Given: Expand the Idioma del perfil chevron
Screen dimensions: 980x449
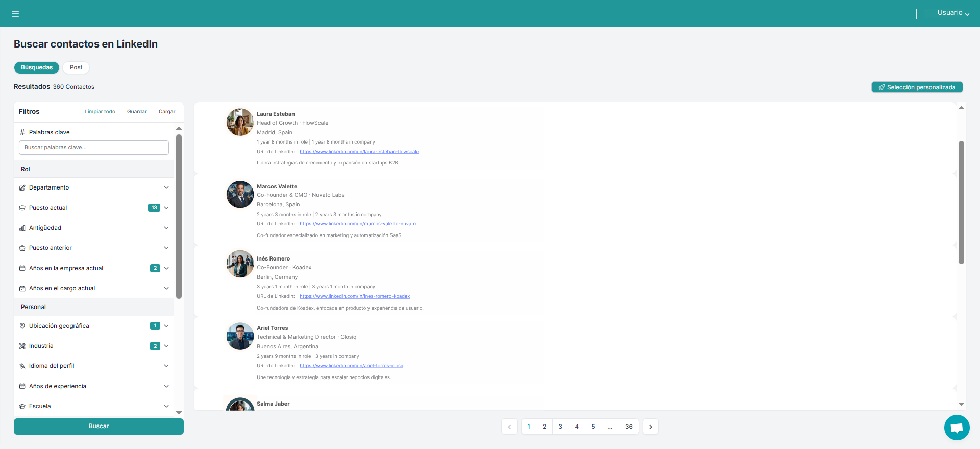Looking at the screenshot, I should coord(166,366).
